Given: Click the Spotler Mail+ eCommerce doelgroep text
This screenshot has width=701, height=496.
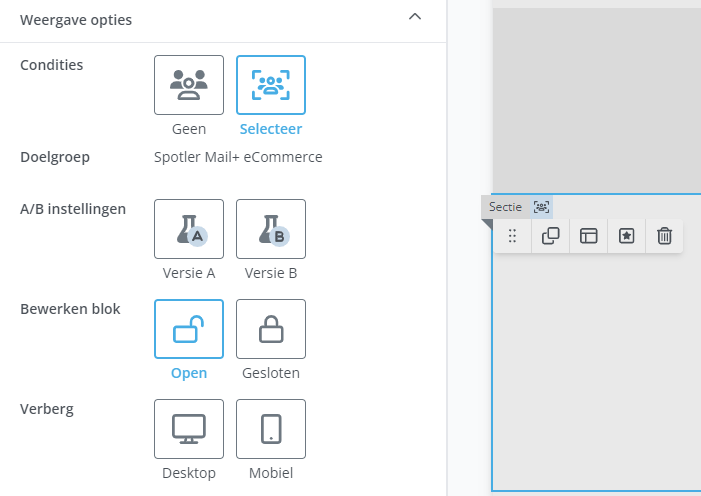Looking at the screenshot, I should click(x=238, y=157).
